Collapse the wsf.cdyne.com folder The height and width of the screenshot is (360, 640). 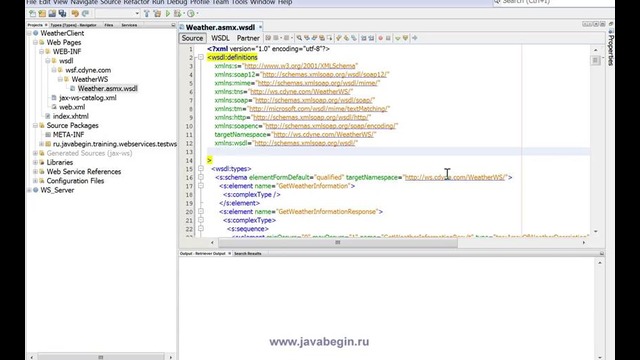click(53, 70)
